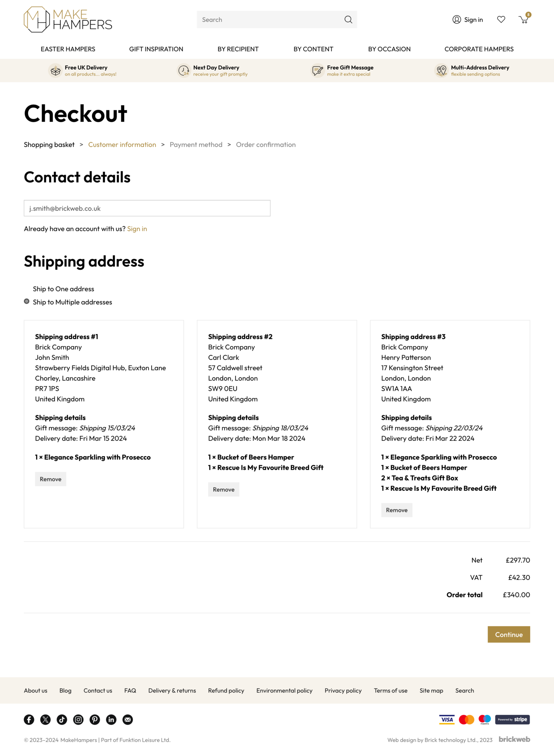This screenshot has width=554, height=756.
Task: Click the MakeHampers logo
Action: [68, 19]
